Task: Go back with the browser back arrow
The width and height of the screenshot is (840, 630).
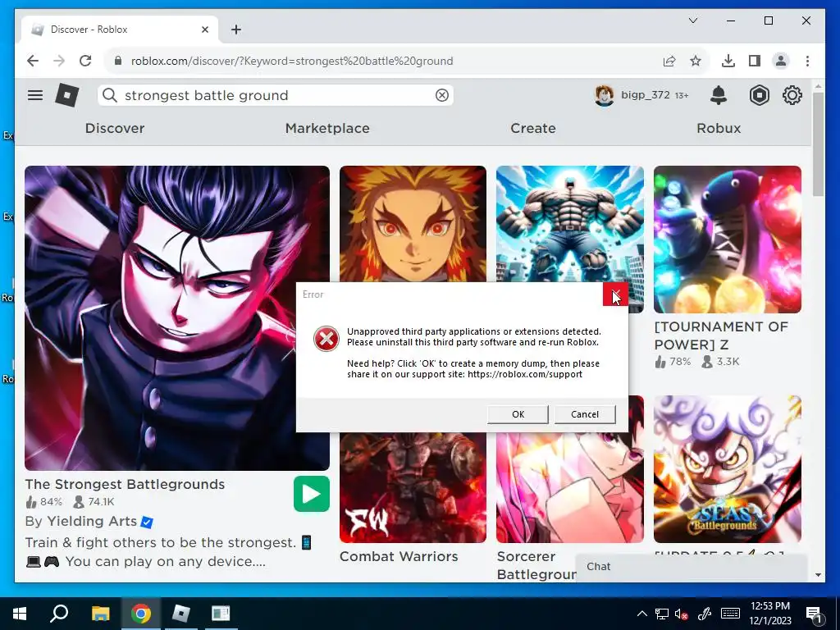Action: tap(33, 61)
